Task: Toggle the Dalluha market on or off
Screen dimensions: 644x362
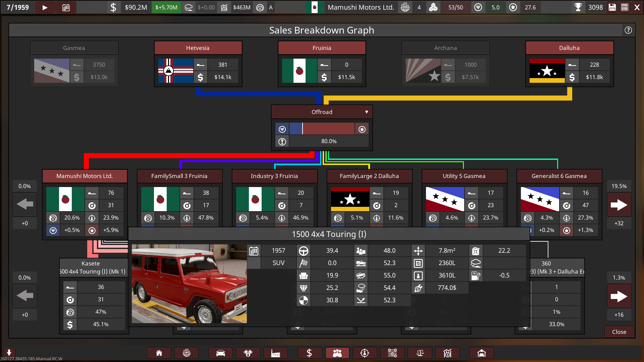Action: (x=569, y=48)
